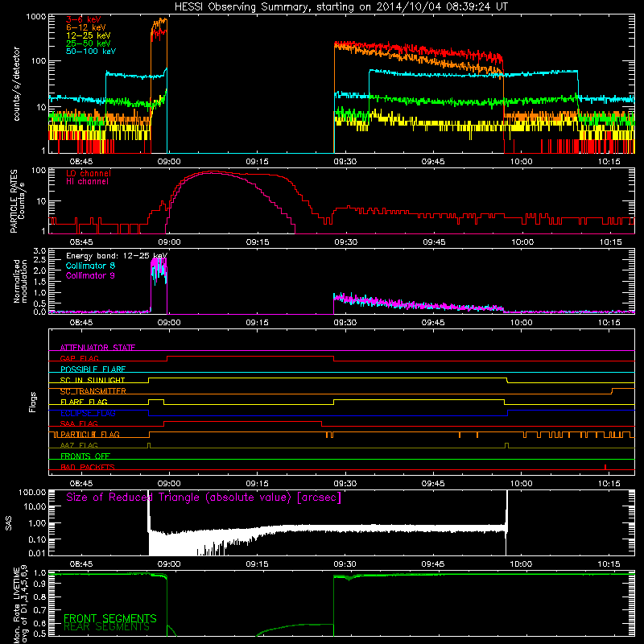Click the "2.5" modulation axis value
The height and width of the screenshot is (644, 644).
[39, 259]
